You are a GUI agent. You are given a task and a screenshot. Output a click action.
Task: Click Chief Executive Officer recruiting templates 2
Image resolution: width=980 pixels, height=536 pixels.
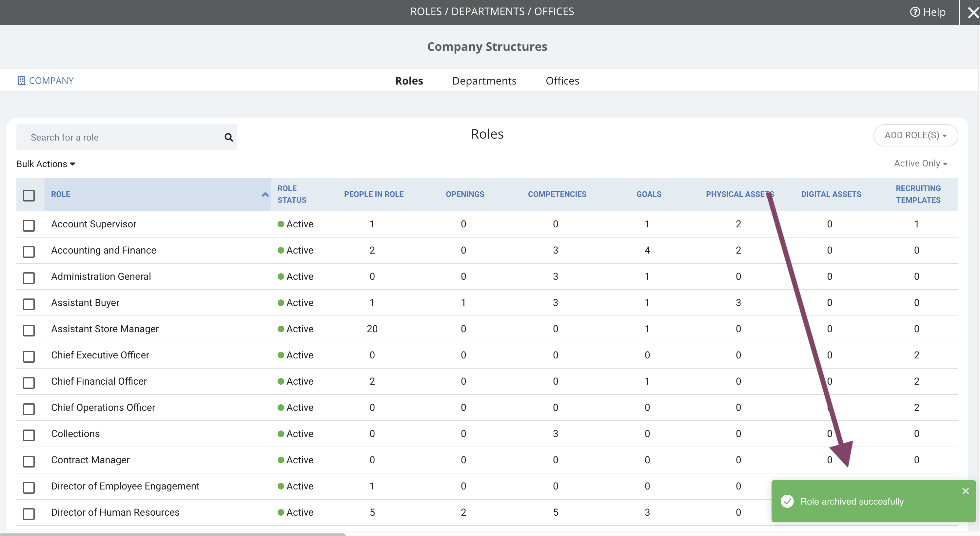(916, 355)
